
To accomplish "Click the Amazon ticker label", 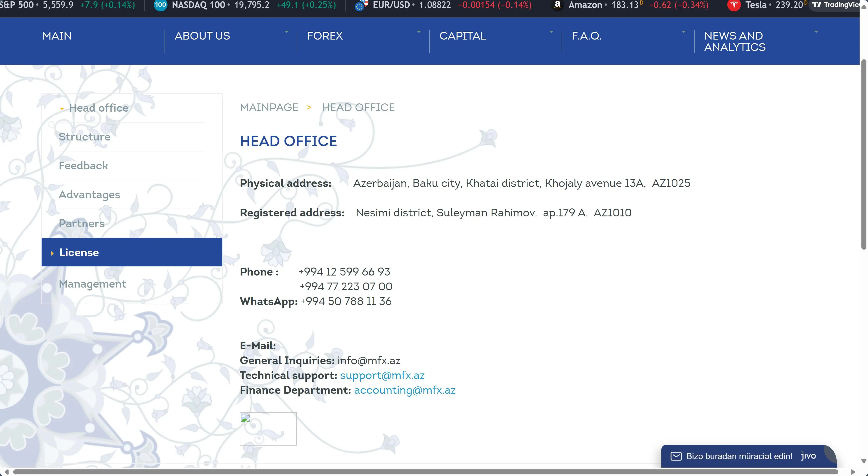I will point(585,5).
